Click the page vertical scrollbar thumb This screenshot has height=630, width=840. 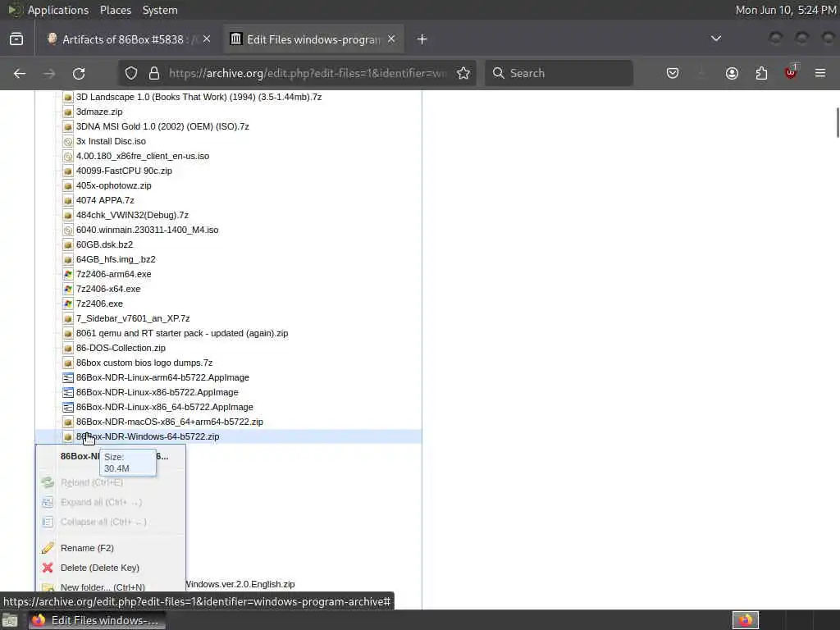click(838, 123)
